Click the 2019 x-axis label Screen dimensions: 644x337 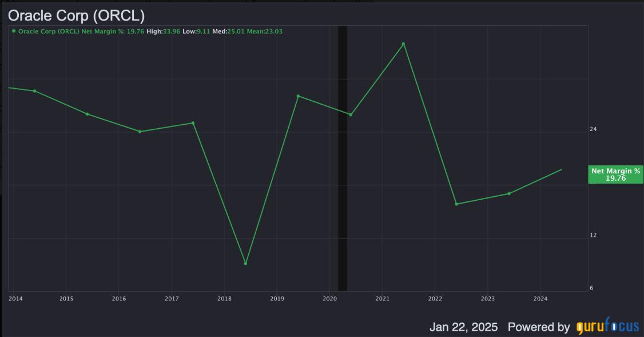tap(277, 299)
